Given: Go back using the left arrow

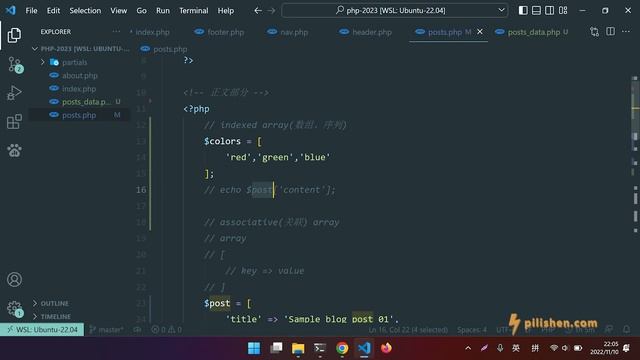Looking at the screenshot, I should (258, 10).
